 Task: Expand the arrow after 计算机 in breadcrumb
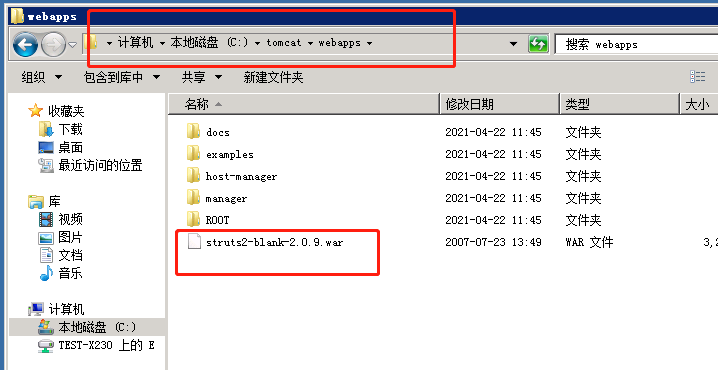[x=162, y=43]
